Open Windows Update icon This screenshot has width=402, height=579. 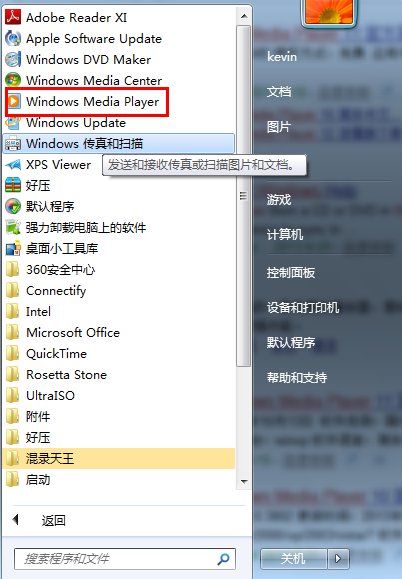[13, 123]
